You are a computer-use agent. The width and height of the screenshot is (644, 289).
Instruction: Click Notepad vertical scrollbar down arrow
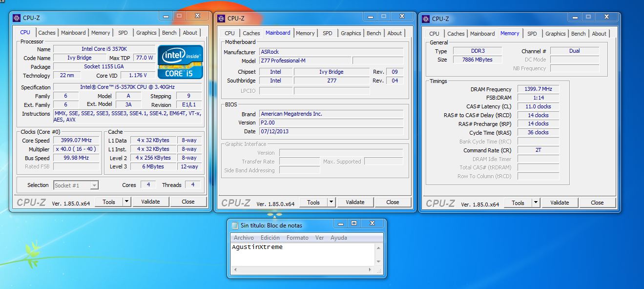tap(378, 262)
